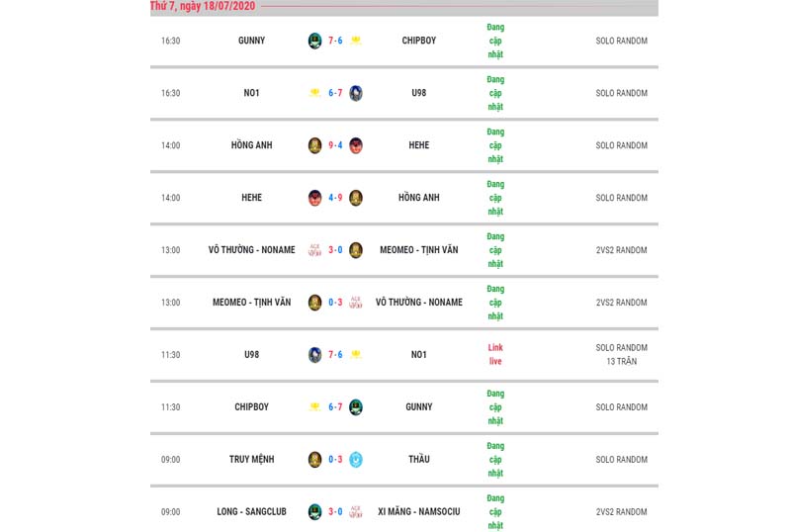This screenshot has width=791, height=532.
Task: Select the 7-6 score of GUNNY vs CHIPBOY
Action: pyautogui.click(x=335, y=41)
